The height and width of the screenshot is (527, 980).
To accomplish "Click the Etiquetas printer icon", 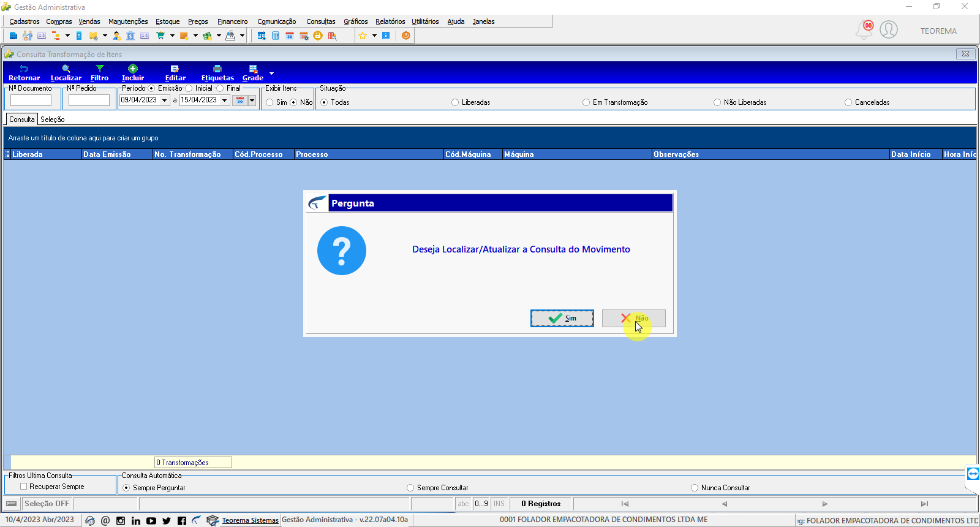I will tap(217, 69).
